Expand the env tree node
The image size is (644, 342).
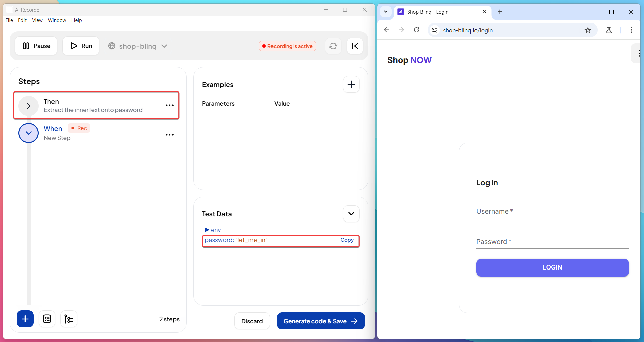click(x=207, y=230)
